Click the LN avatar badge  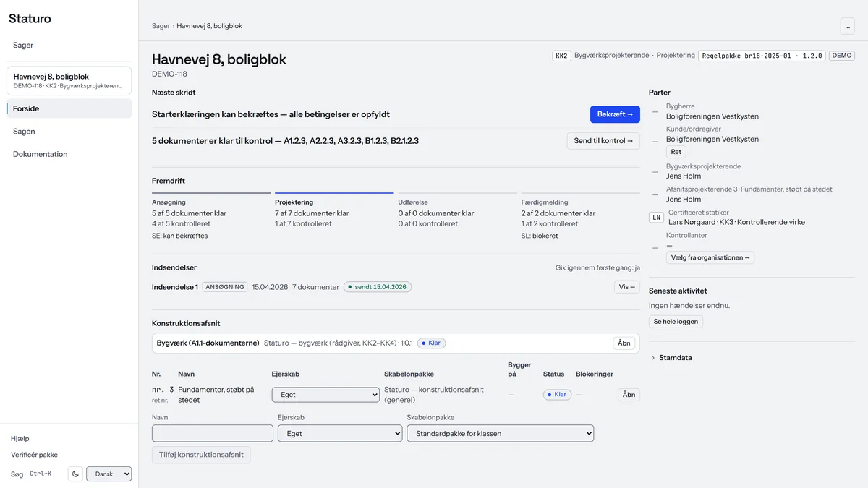click(x=656, y=217)
